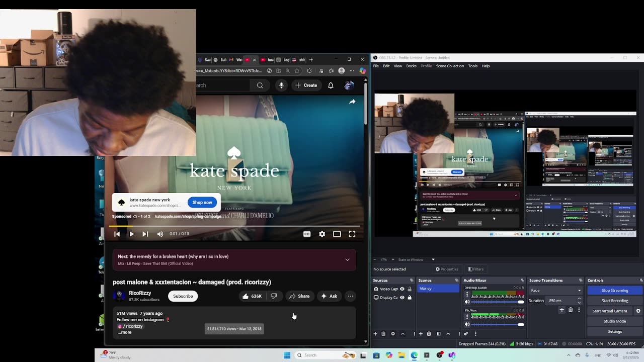Open Edge browser profile icon
The height and width of the screenshot is (362, 644).
pyautogui.click(x=342, y=71)
